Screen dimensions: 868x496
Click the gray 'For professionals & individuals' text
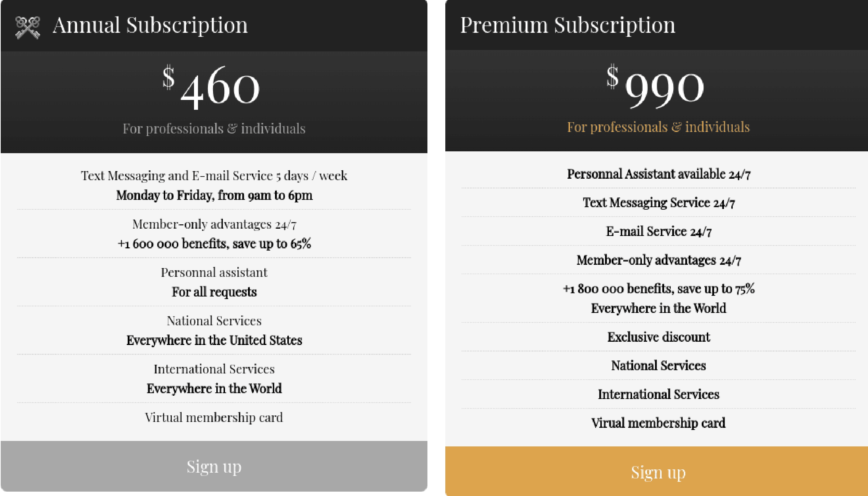pyautogui.click(x=214, y=128)
